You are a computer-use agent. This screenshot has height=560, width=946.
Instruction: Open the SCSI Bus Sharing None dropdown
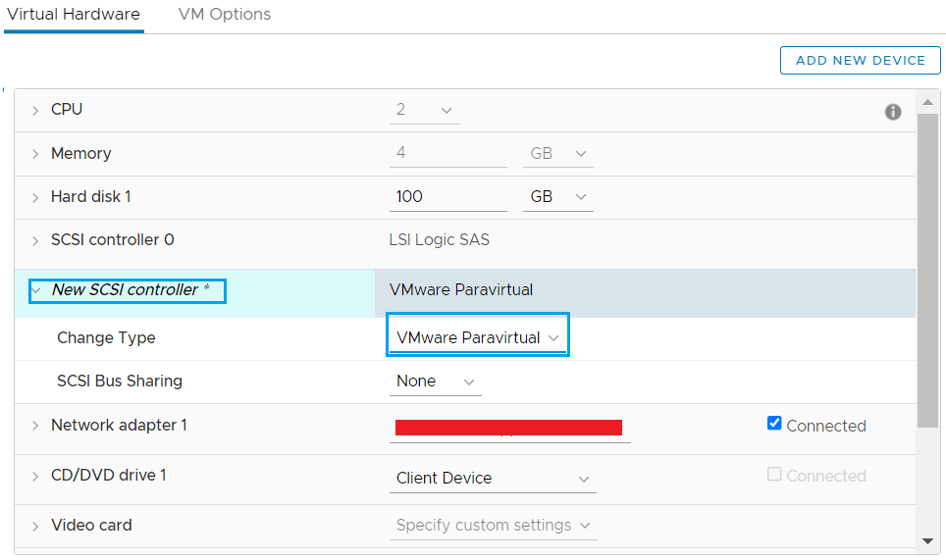tap(436, 382)
